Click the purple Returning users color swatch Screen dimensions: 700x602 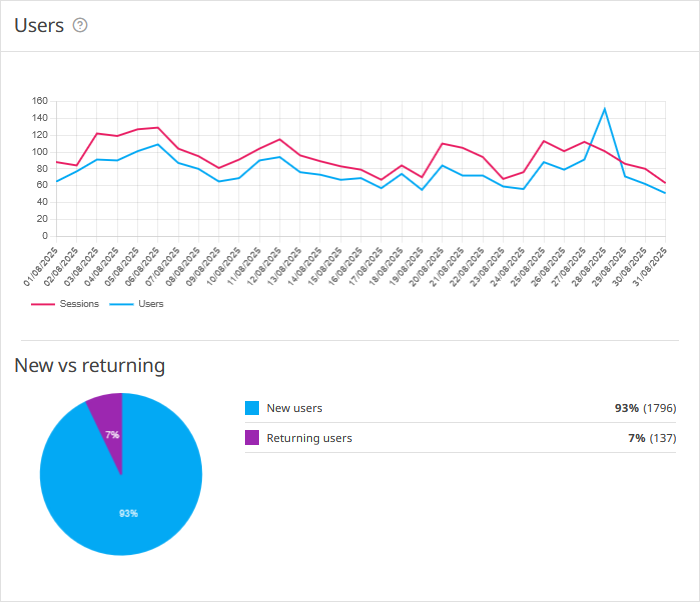coord(252,438)
